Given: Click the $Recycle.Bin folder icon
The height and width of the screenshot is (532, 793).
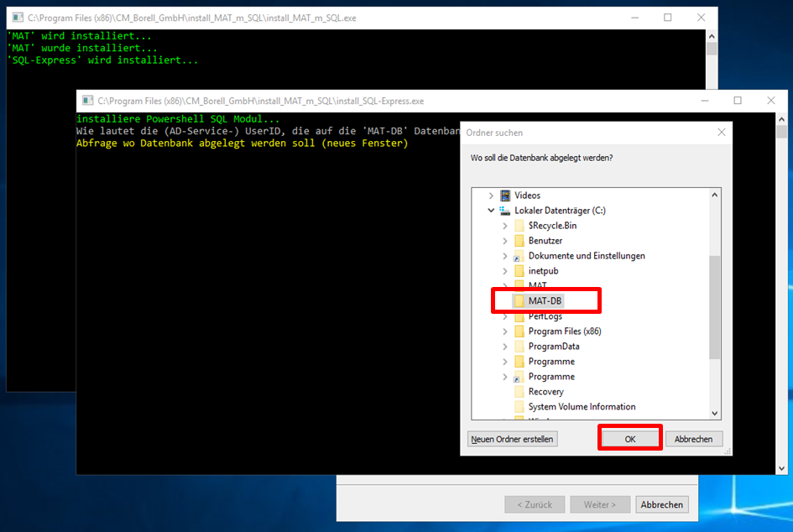Looking at the screenshot, I should click(x=519, y=226).
